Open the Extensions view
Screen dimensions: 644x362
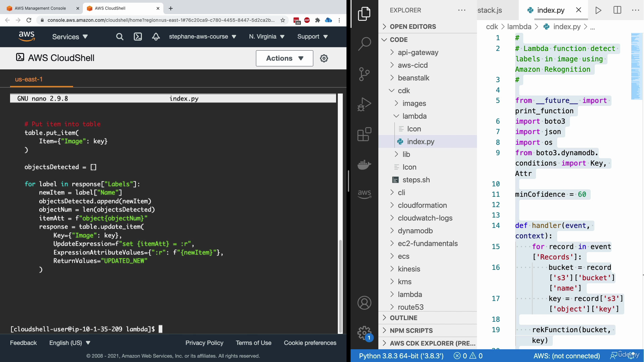pos(364,134)
